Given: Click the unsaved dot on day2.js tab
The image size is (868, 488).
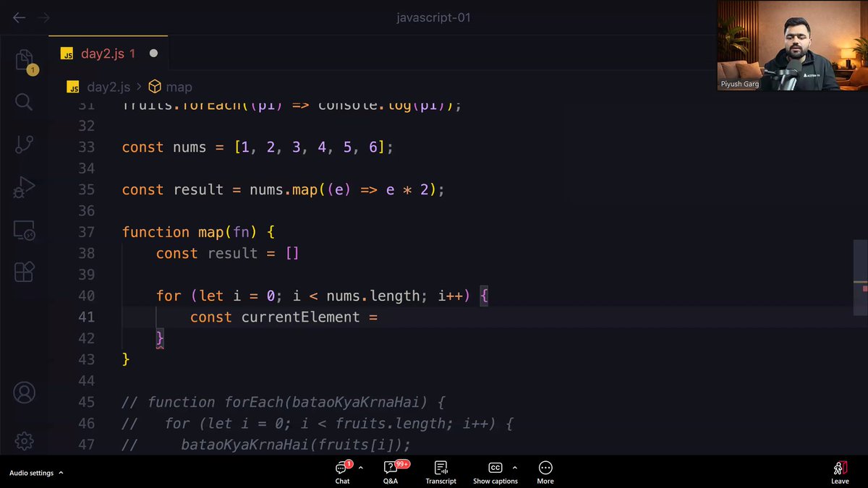Looking at the screenshot, I should point(153,53).
